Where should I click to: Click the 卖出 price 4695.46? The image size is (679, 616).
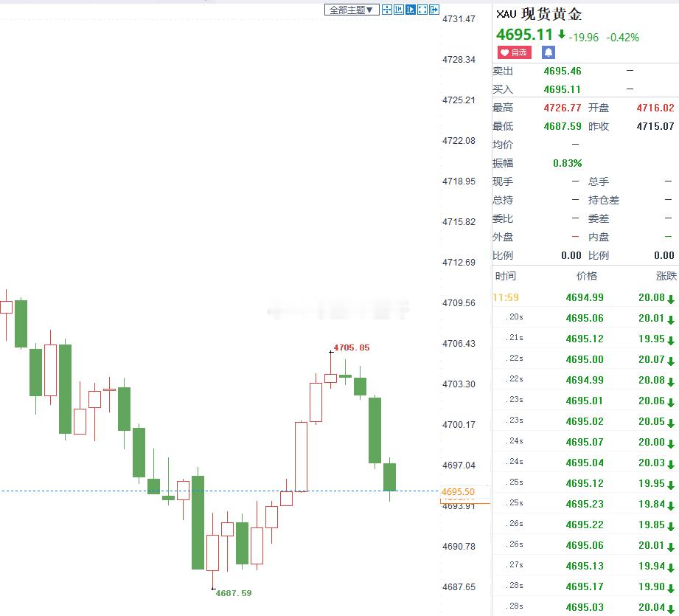click(563, 71)
